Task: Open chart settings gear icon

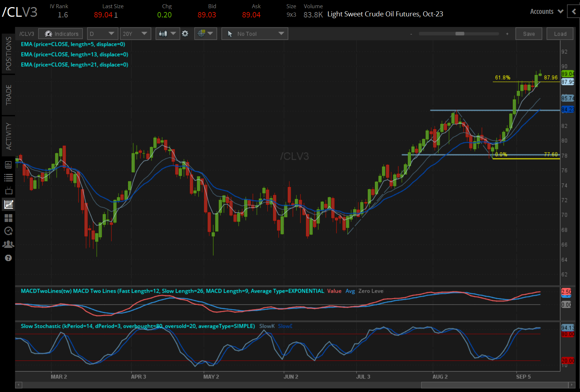Action: [x=185, y=34]
